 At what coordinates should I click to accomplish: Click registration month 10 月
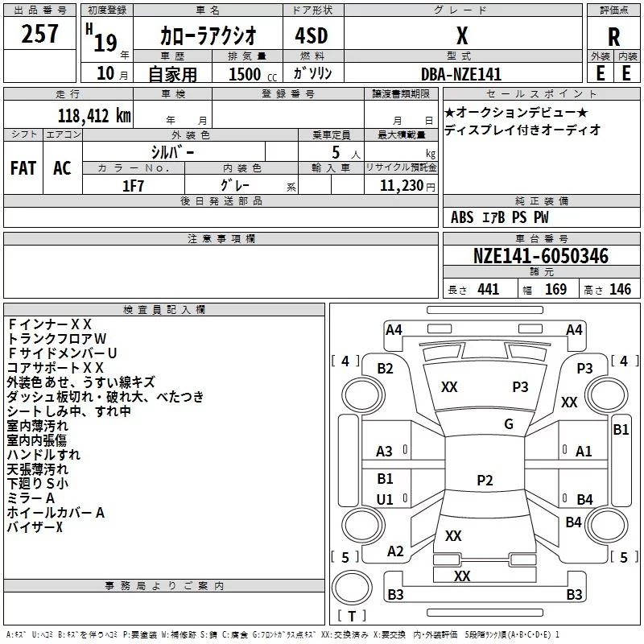112,73
